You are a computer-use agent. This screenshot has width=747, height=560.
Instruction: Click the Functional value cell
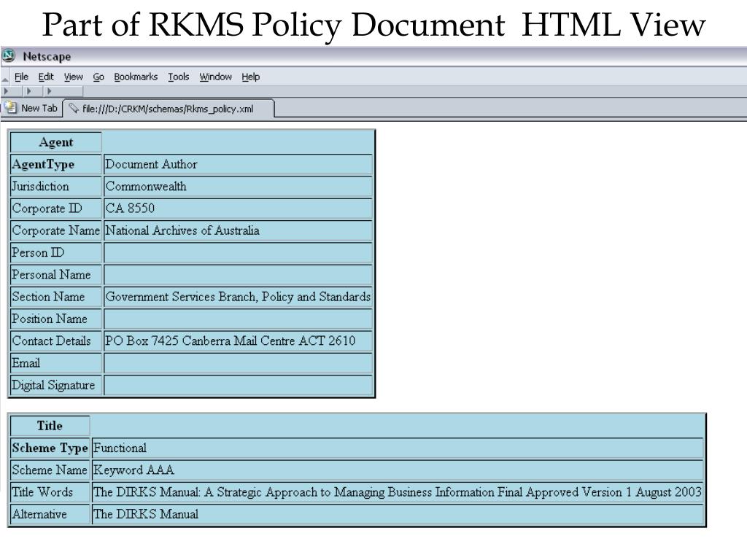(x=398, y=448)
